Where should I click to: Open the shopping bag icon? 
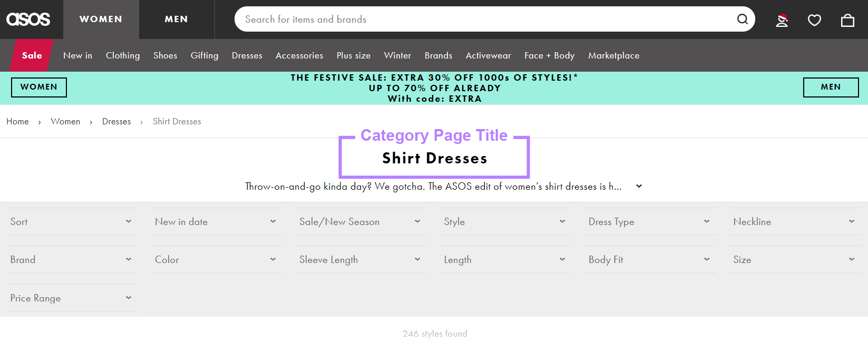point(847,20)
